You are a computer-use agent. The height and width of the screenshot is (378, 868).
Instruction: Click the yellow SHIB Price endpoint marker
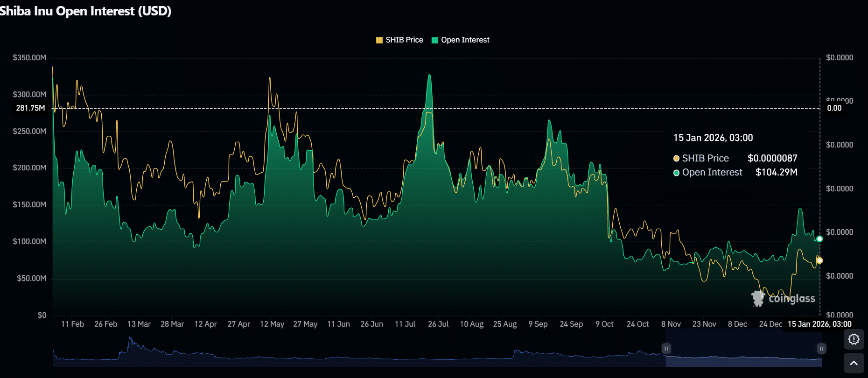click(819, 260)
